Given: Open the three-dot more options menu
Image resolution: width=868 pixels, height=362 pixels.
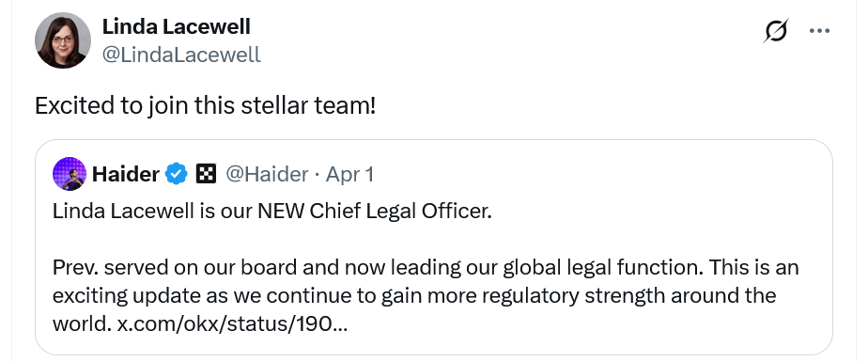Looking at the screenshot, I should click(x=820, y=31).
